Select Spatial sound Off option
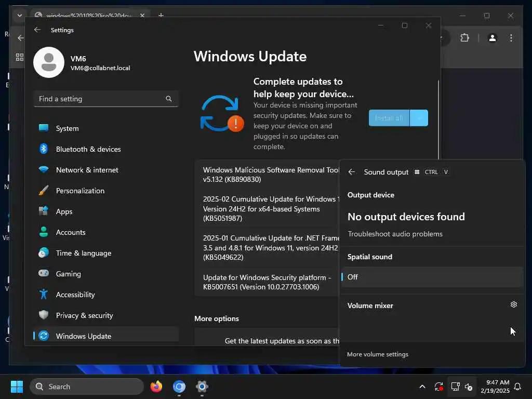 pyautogui.click(x=432, y=277)
